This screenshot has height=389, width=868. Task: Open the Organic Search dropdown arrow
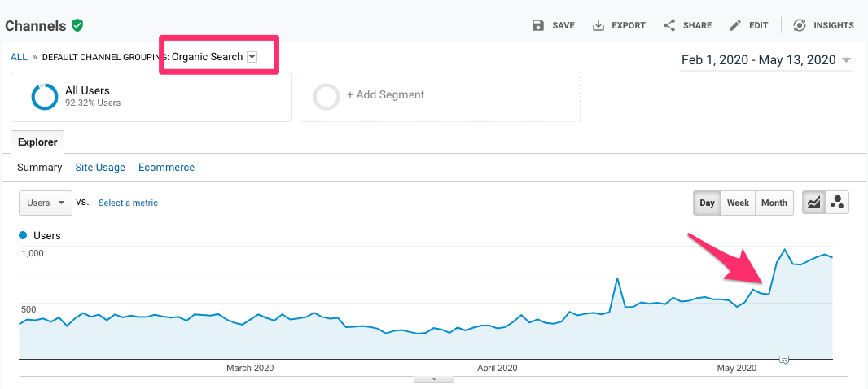coord(252,57)
